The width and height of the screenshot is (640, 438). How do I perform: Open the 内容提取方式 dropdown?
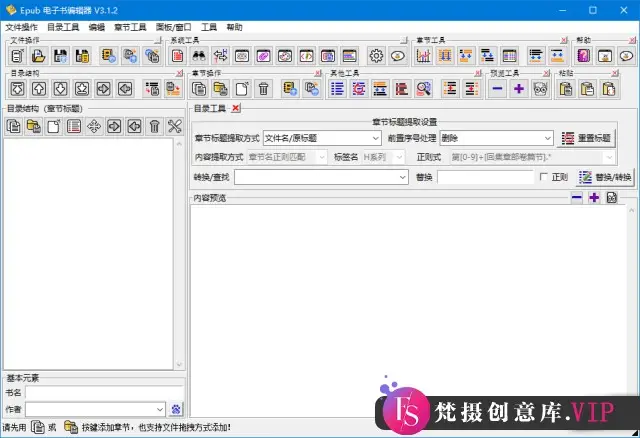point(287,157)
